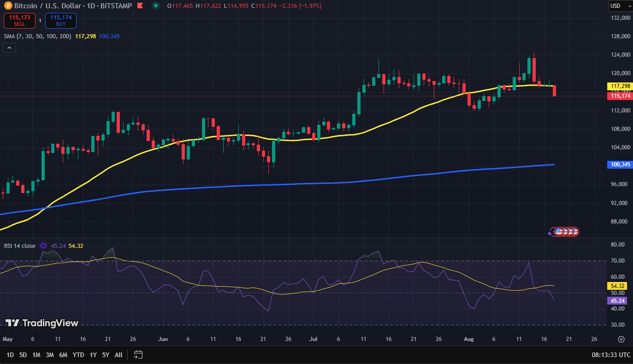633x364 pixels.
Task: Switch to the YTD timeframe
Action: coord(78,355)
